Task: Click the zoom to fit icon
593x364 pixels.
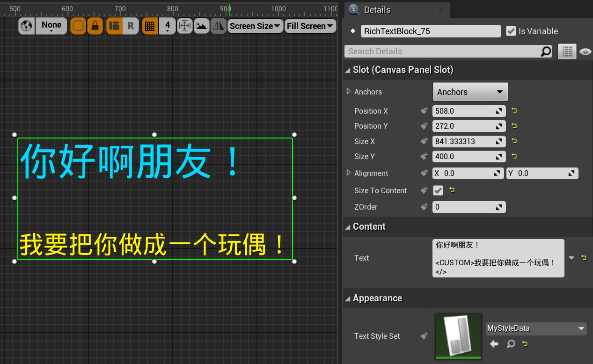Action: (x=185, y=26)
